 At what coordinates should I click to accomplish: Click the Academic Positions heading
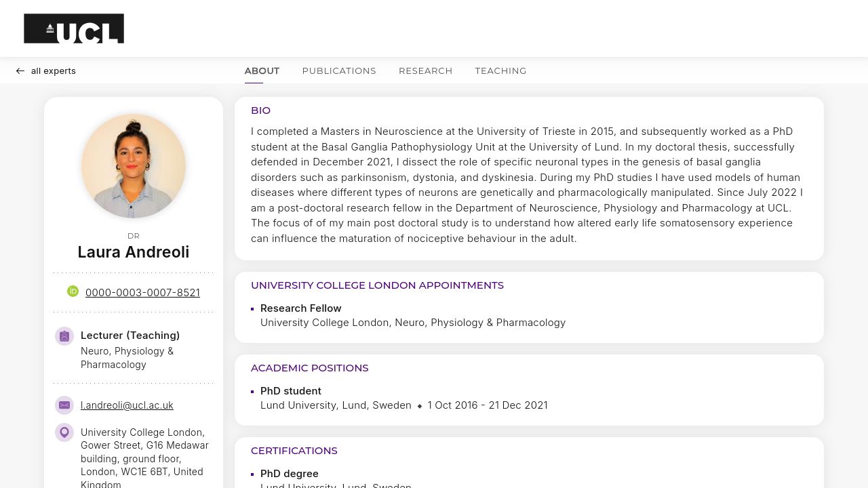click(x=310, y=368)
